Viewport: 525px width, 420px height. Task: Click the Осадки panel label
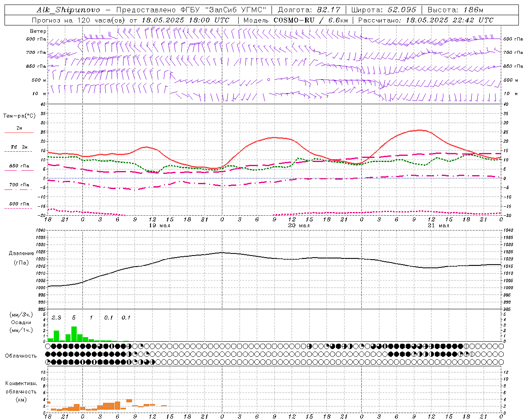pyautogui.click(x=21, y=322)
